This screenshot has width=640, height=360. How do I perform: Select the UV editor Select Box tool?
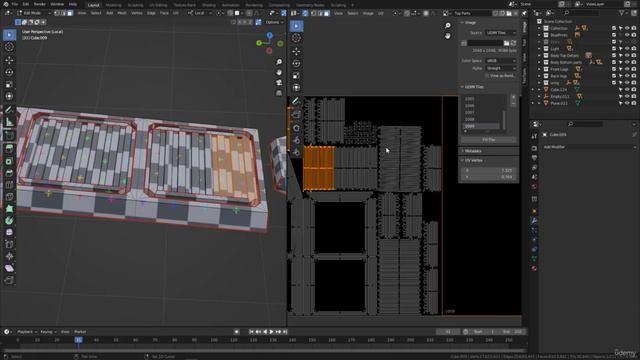pyautogui.click(x=296, y=26)
